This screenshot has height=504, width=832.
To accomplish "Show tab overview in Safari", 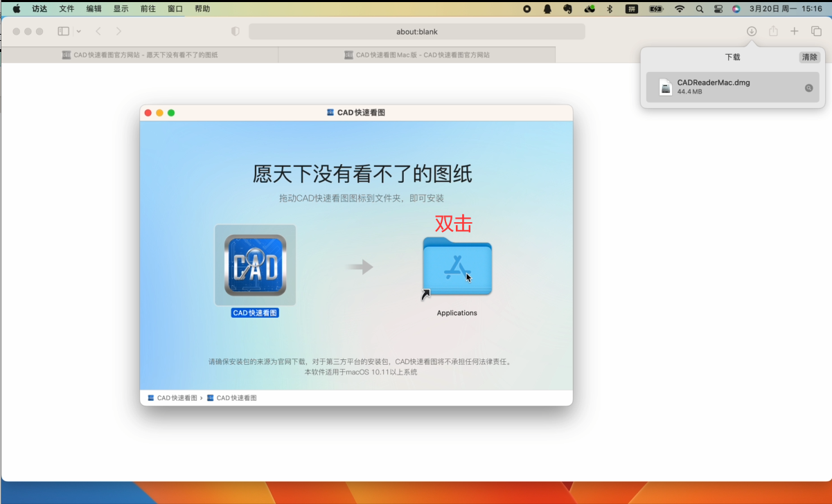I will (x=816, y=31).
